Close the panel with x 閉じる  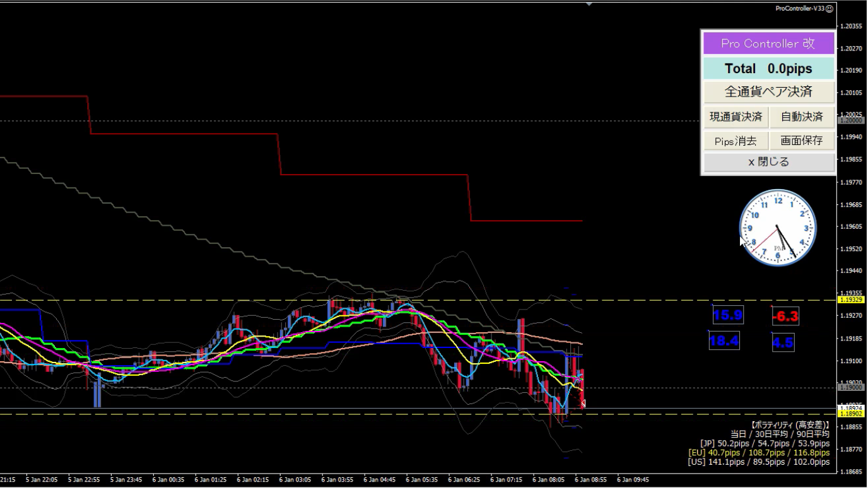click(768, 162)
